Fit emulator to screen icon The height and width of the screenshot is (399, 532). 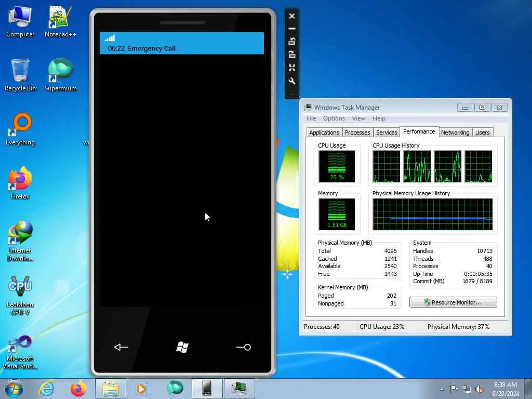point(292,68)
